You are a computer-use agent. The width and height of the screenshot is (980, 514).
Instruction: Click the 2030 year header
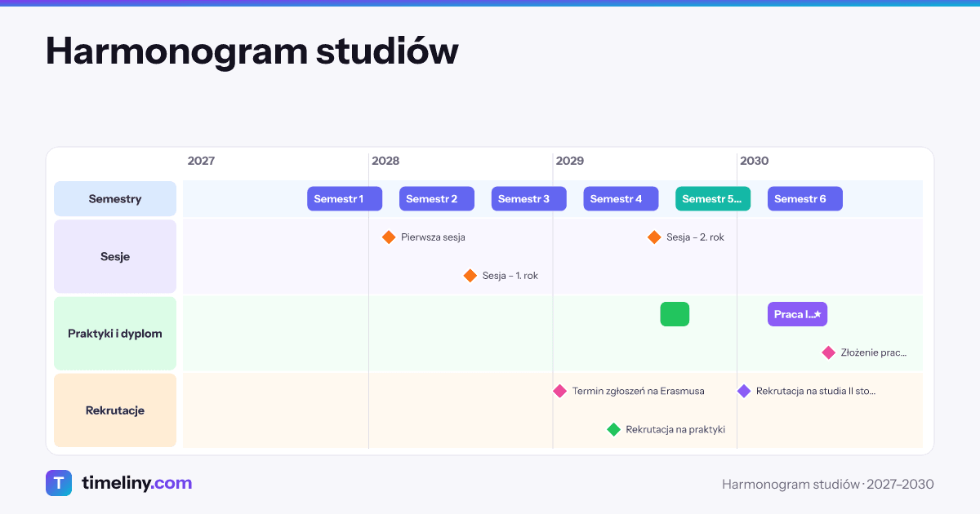[x=755, y=161]
